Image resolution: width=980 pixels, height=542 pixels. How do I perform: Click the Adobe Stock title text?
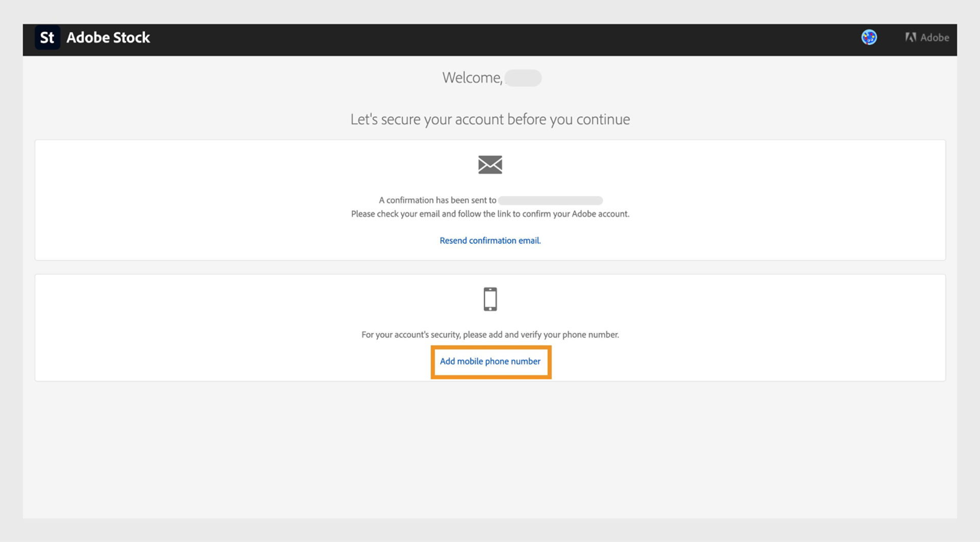click(108, 37)
